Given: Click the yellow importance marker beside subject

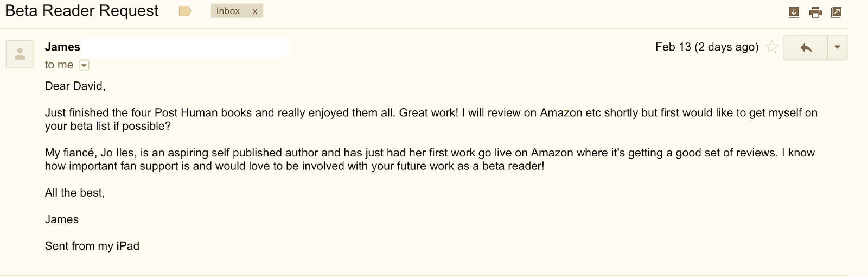Looking at the screenshot, I should [x=185, y=11].
